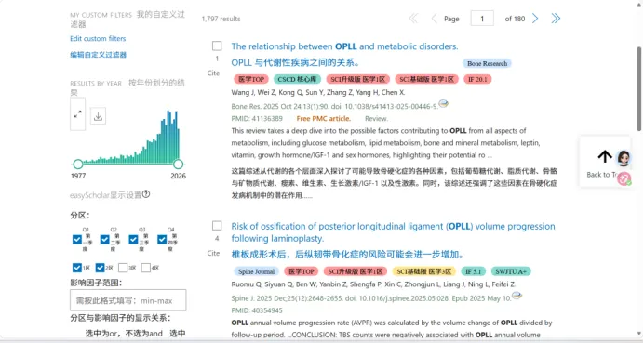
Task: Click the SCI基础版 医学3区 badge
Action: click(423, 271)
